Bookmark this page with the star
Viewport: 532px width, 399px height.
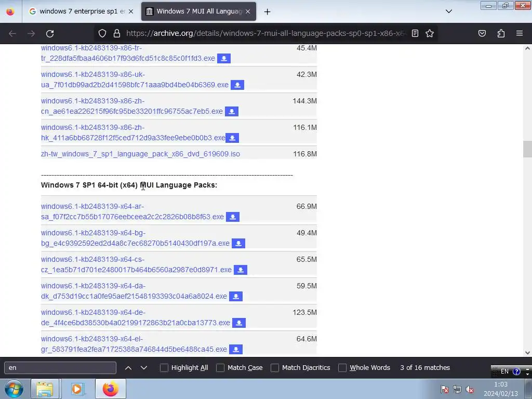(x=430, y=33)
